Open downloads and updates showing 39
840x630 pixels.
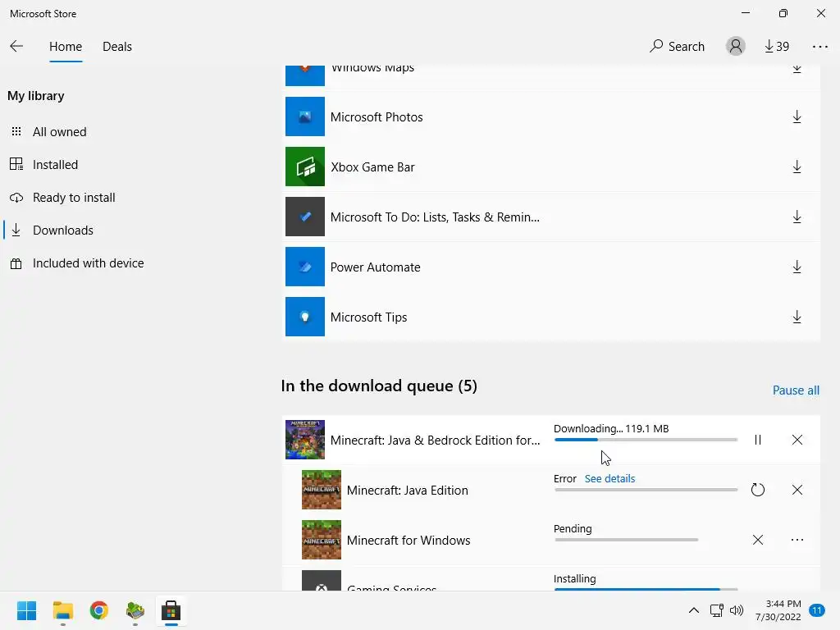pyautogui.click(x=777, y=47)
